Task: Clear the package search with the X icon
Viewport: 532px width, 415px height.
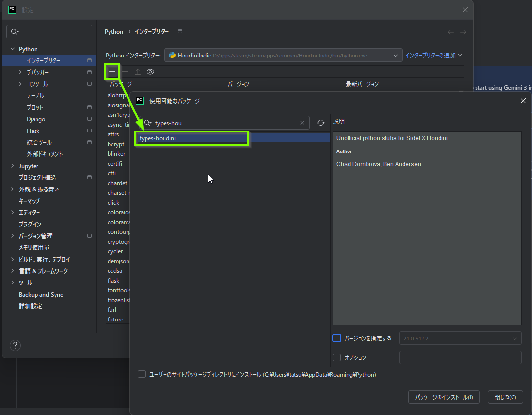Action: pyautogui.click(x=302, y=123)
